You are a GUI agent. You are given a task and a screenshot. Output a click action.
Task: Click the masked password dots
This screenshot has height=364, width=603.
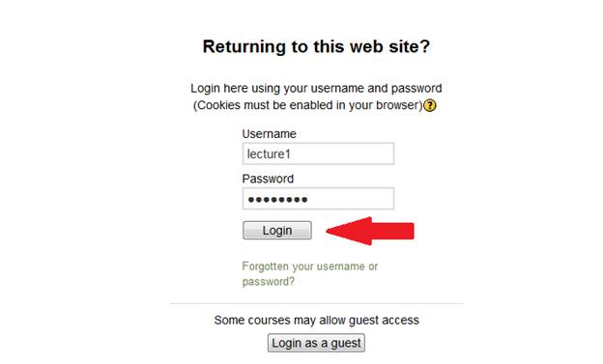coord(277,200)
